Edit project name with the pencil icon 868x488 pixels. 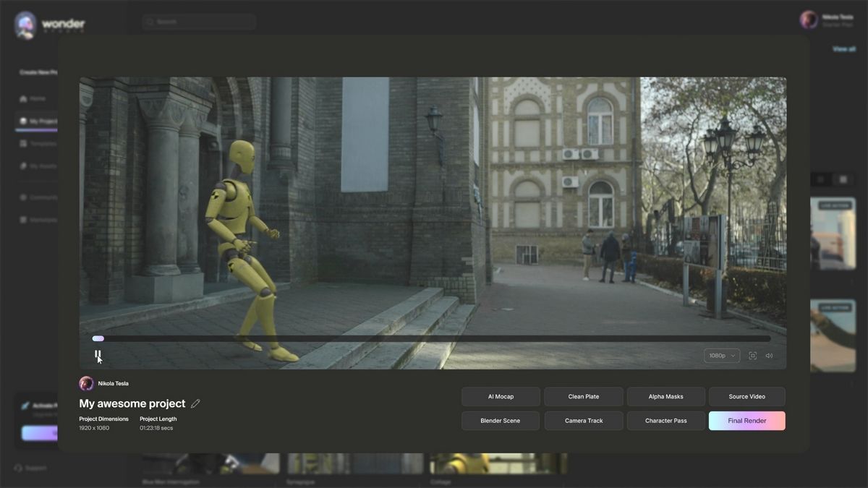tap(195, 403)
